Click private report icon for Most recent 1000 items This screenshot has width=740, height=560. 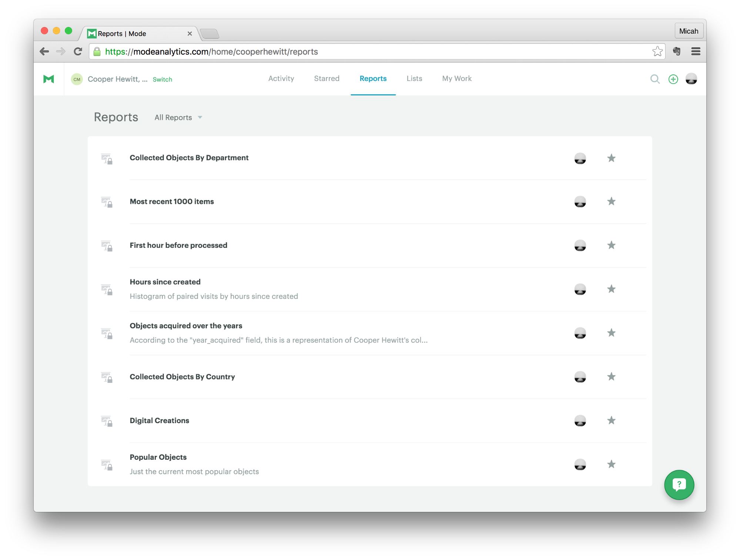click(107, 202)
